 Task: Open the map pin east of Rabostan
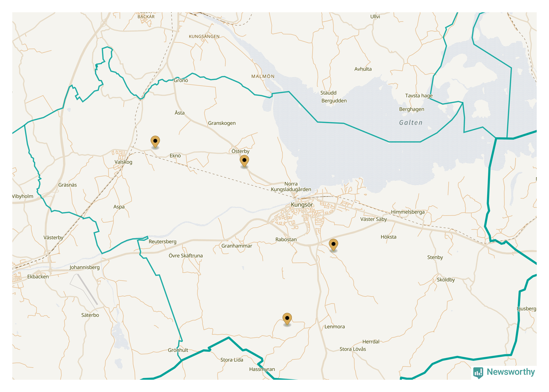tap(333, 244)
